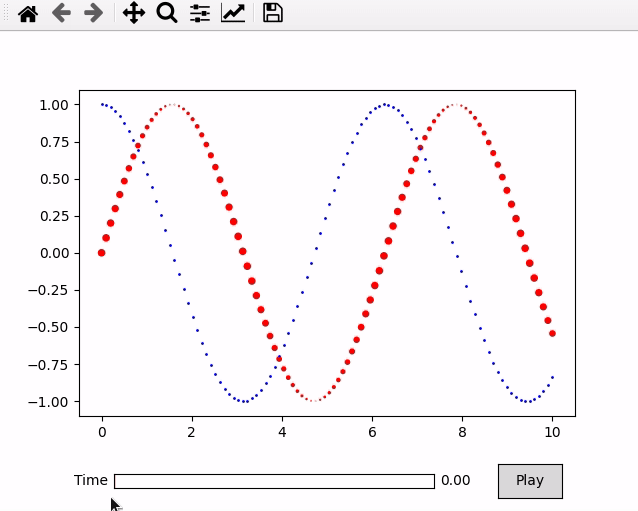Click the y-axis label −0.50

point(48,327)
